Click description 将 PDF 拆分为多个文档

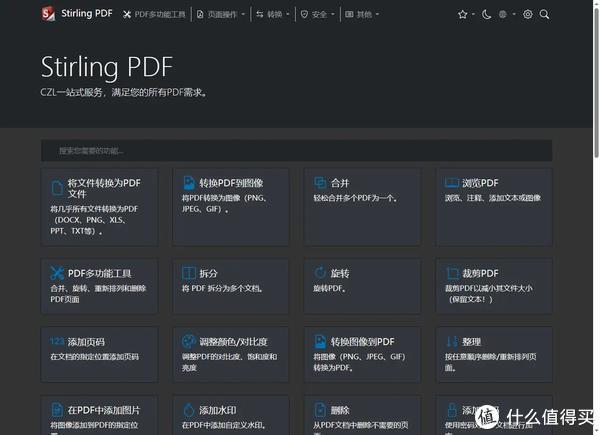pyautogui.click(x=222, y=288)
